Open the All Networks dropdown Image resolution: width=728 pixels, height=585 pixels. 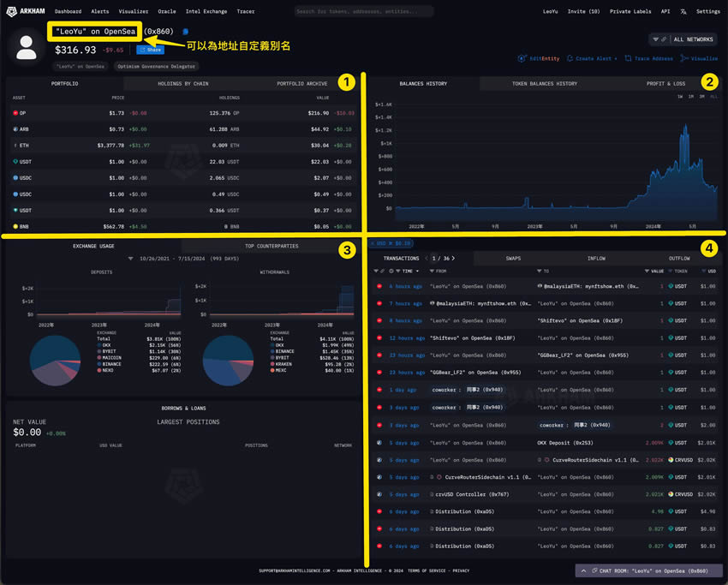pyautogui.click(x=683, y=39)
